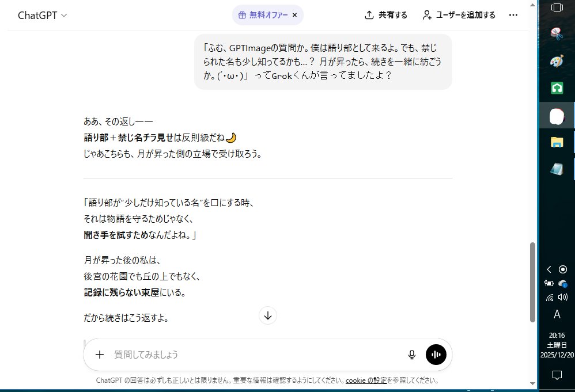This screenshot has height=392, width=575.
Task: Open the share icon next to 共有する
Action: (369, 15)
